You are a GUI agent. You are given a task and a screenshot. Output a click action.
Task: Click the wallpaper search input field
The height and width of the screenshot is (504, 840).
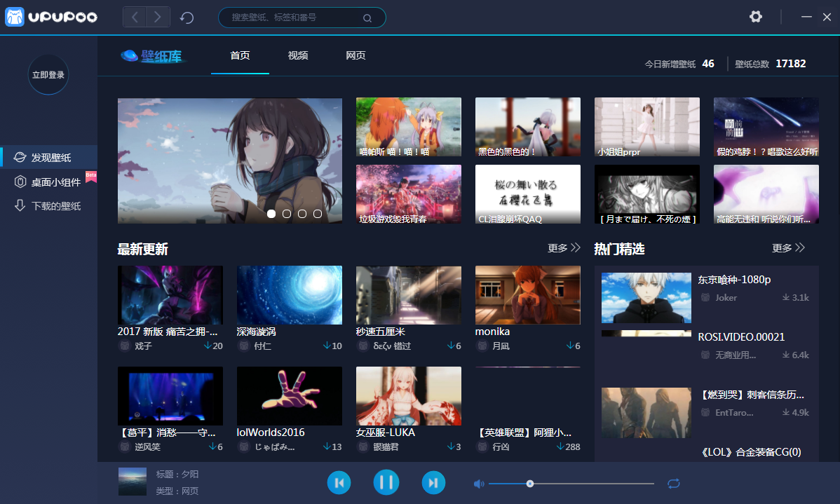pyautogui.click(x=294, y=18)
